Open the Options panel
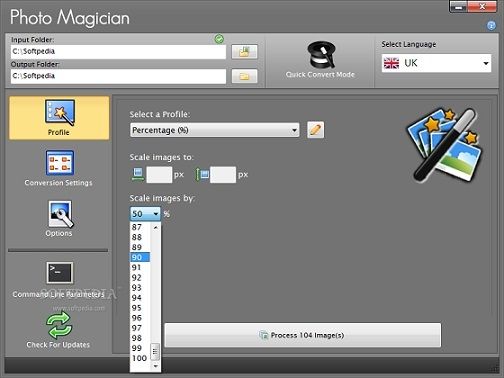 (59, 219)
